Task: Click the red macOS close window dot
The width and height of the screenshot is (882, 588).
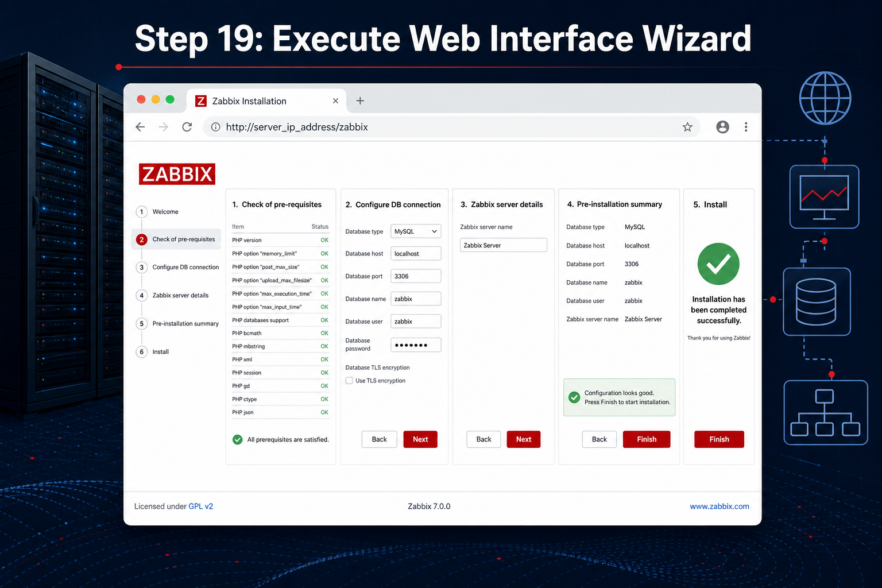Action: pyautogui.click(x=141, y=99)
